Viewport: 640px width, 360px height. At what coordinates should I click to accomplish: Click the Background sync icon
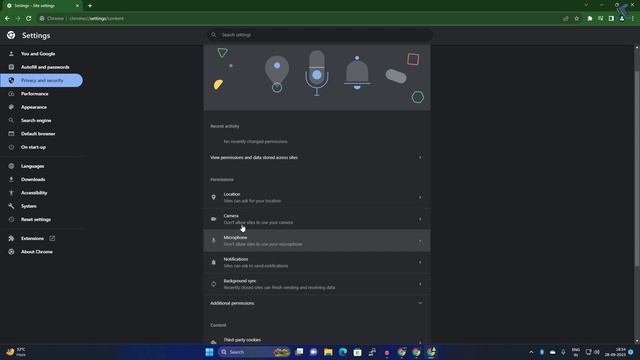point(213,284)
